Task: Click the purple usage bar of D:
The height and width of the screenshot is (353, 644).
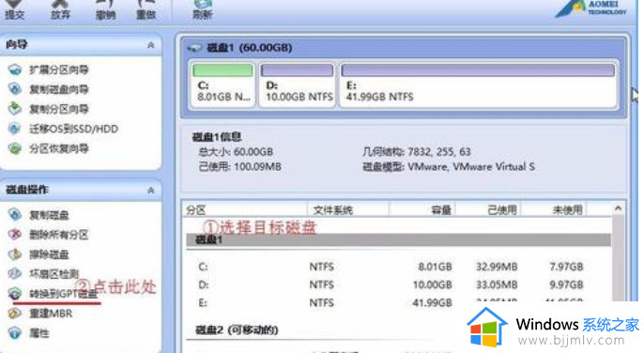Action: 298,70
